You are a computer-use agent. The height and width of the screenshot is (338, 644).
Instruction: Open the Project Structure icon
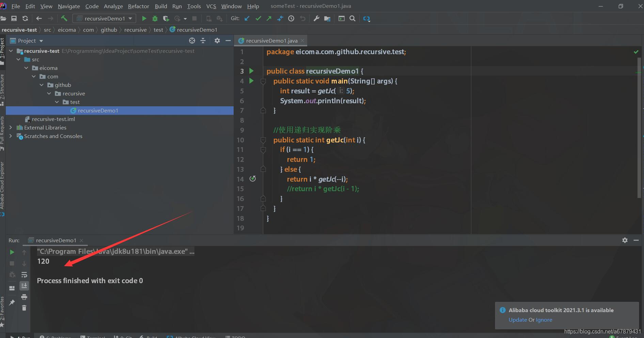point(327,18)
